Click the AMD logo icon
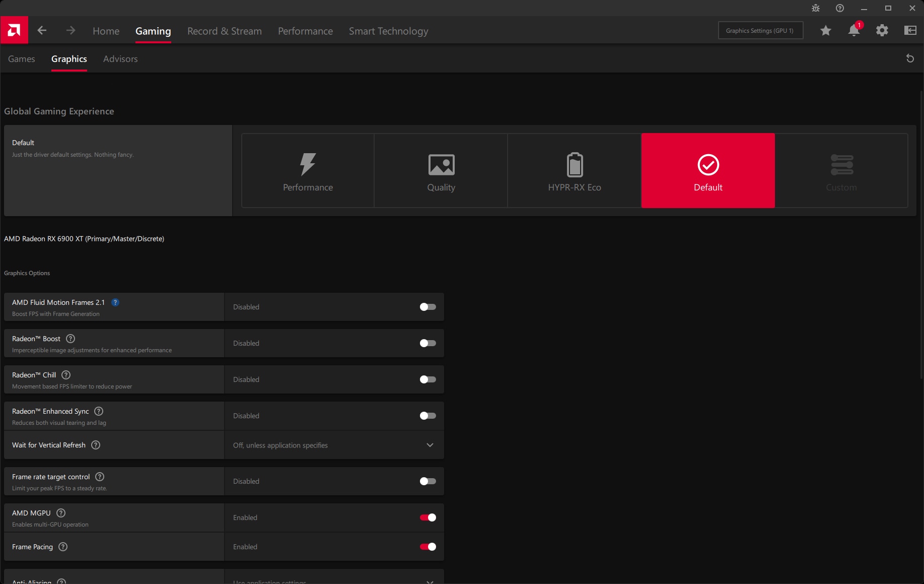Viewport: 924px width, 584px height. coord(14,30)
